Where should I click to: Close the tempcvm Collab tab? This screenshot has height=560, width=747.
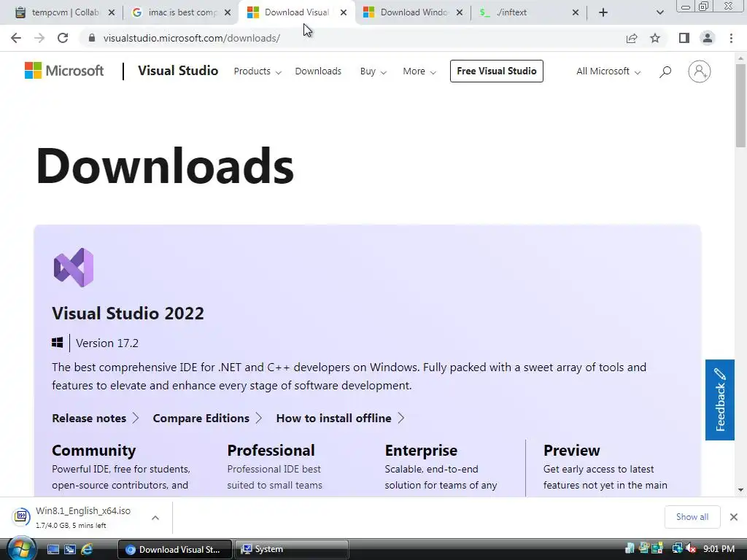pyautogui.click(x=112, y=12)
